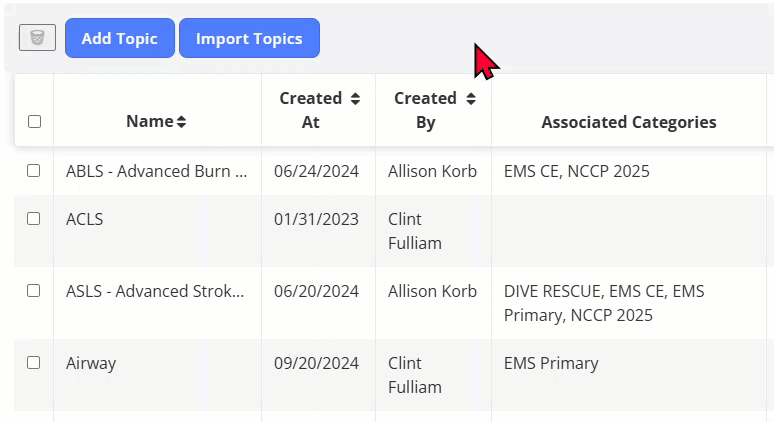Click the Add Topic button
Viewport: 774px width, 422px height.
click(120, 38)
